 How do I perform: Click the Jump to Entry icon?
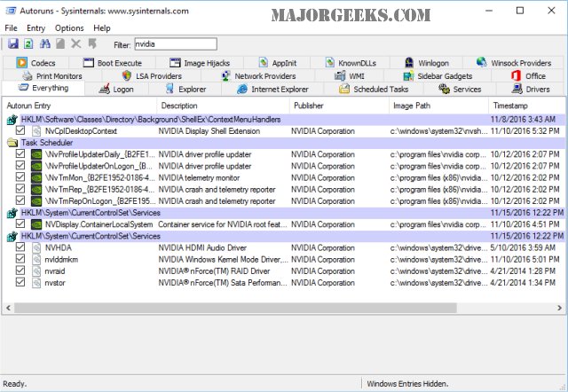pos(92,43)
